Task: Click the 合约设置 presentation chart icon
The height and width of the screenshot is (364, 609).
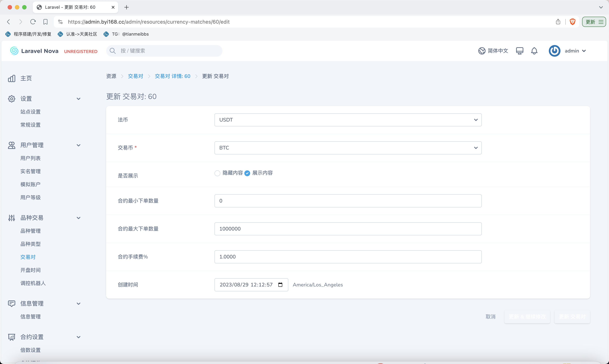Action: (11, 337)
